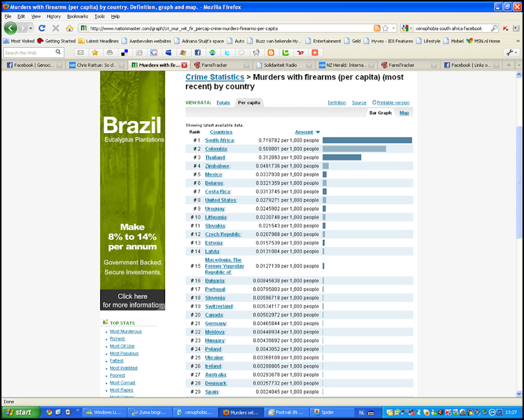Open the History menu
This screenshot has height=420, width=524.
coord(54,16)
